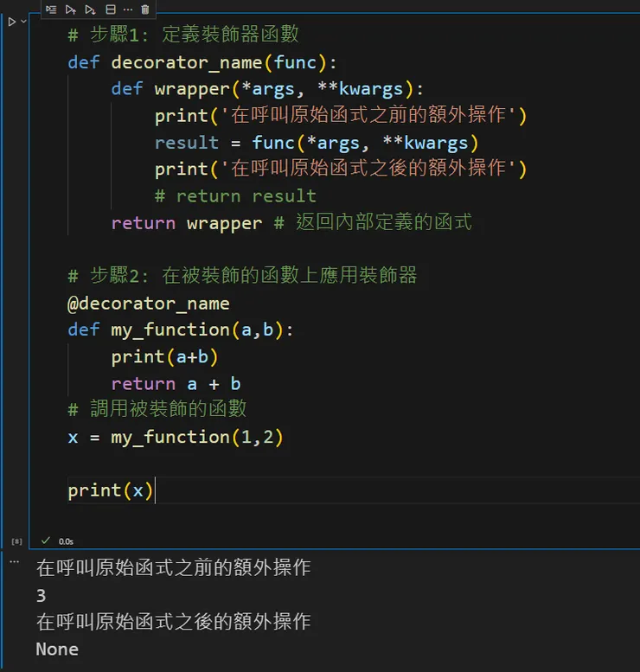Click the 'return wrapper' statement
This screenshot has width=640, height=672.
point(187,223)
